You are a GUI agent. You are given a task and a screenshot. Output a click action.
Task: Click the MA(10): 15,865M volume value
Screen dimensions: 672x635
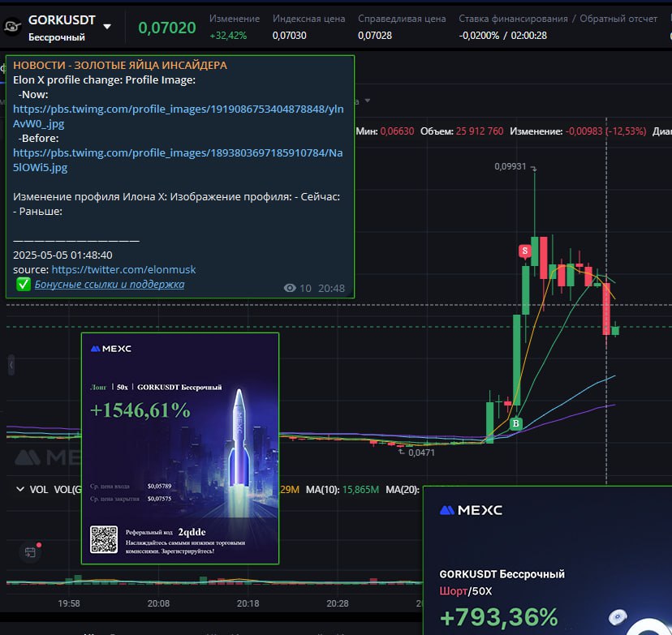342,489
